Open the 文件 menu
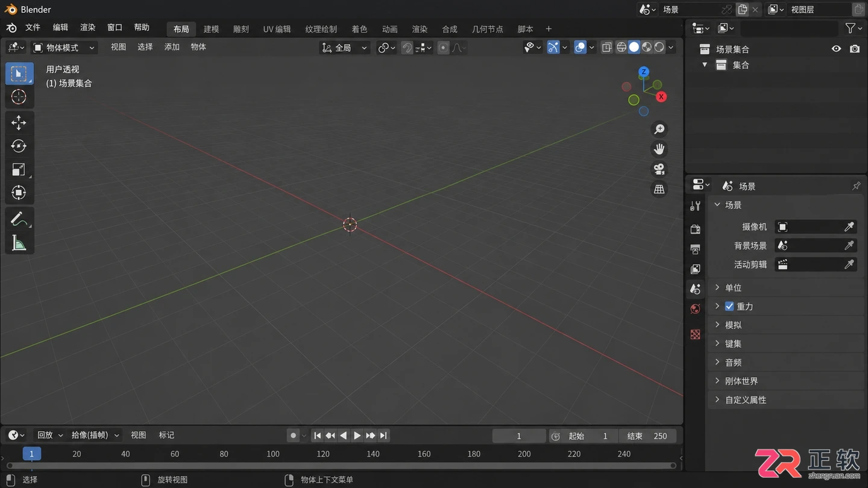Image resolution: width=868 pixels, height=488 pixels. click(x=33, y=28)
